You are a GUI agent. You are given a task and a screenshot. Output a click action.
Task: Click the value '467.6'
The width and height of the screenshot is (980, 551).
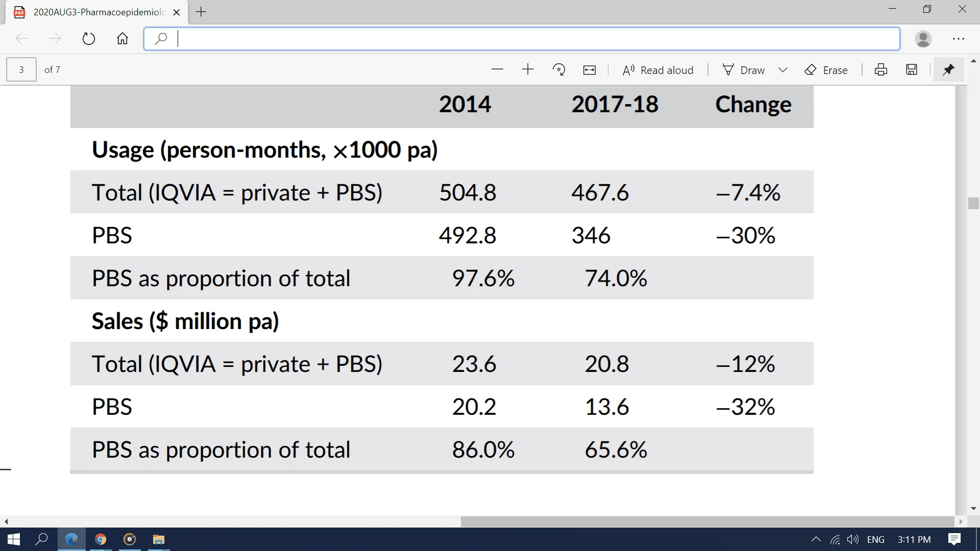tap(600, 193)
